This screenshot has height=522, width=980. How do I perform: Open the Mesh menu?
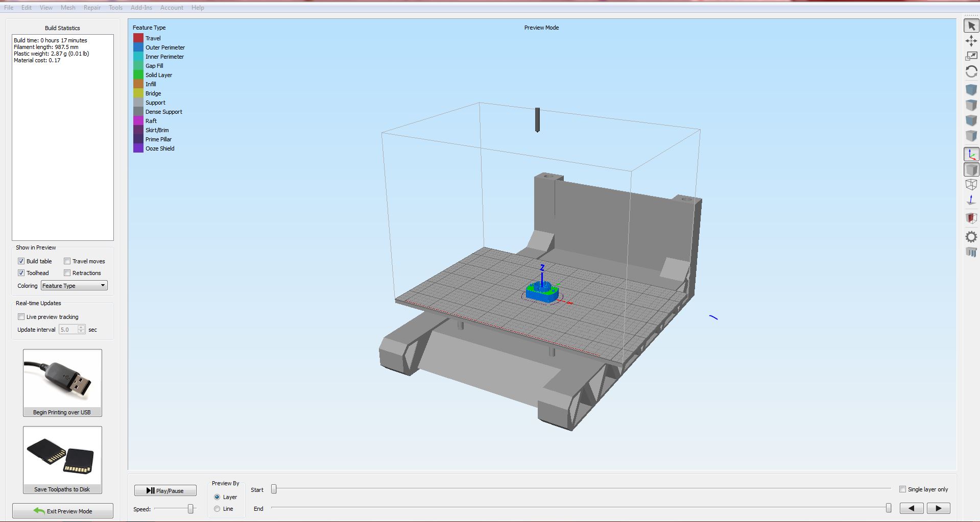[68, 8]
